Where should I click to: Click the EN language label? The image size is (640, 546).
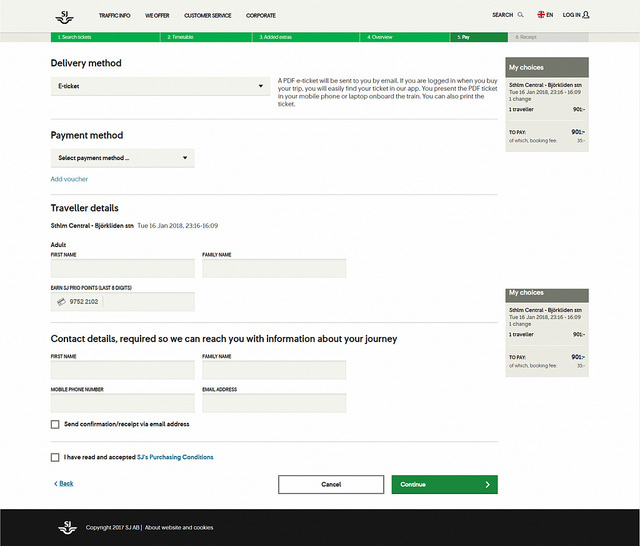tap(550, 15)
